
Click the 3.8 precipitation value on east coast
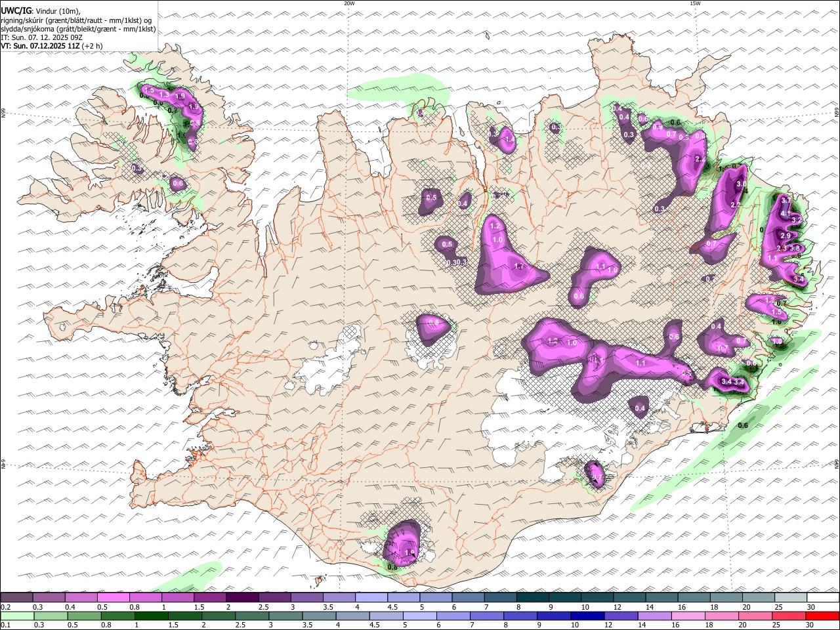795,248
